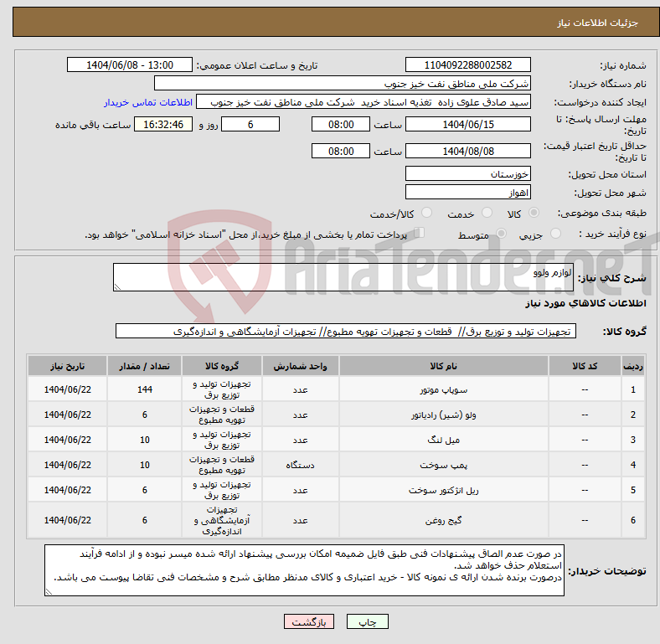Click the چاپ print button

(x=367, y=621)
